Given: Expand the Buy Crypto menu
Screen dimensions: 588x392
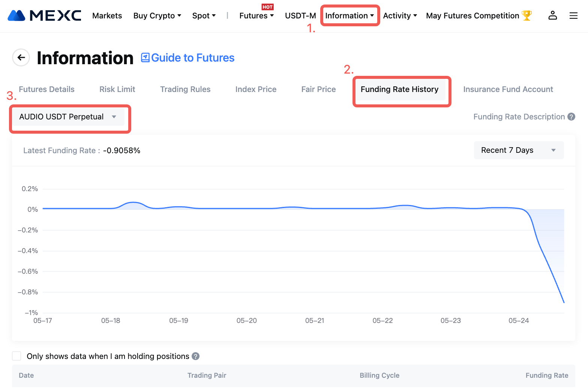Looking at the screenshot, I should click(157, 16).
